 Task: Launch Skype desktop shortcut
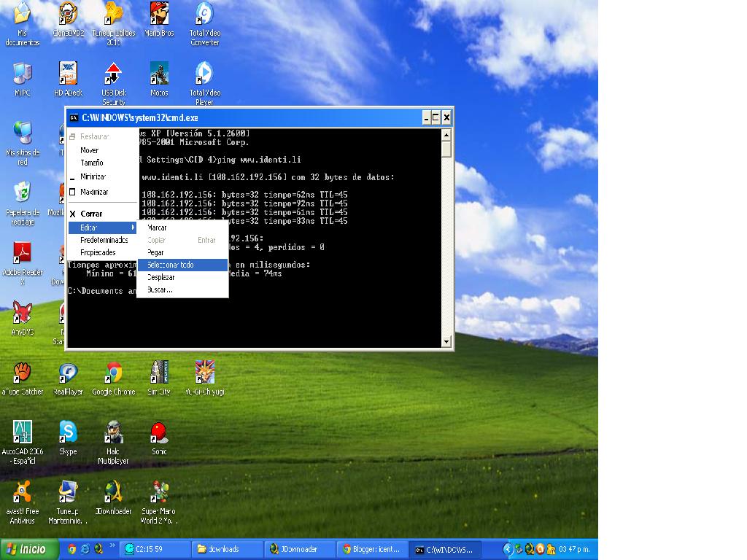(x=68, y=438)
